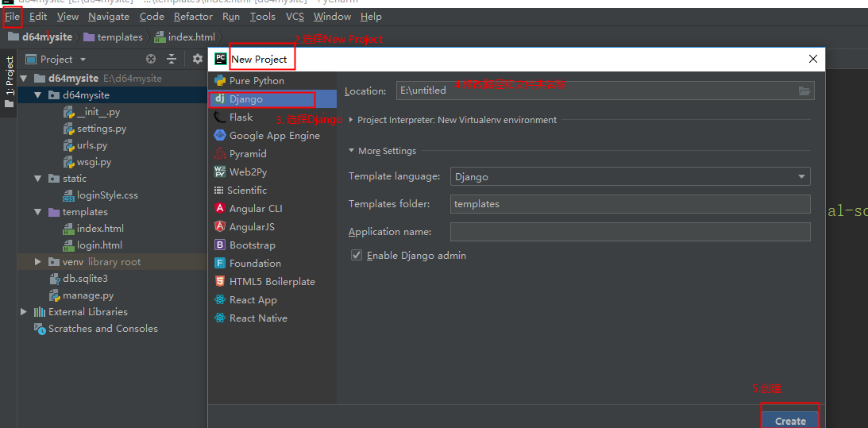Viewport: 868px width, 428px height.
Task: Select Flask project type
Action: (272, 118)
